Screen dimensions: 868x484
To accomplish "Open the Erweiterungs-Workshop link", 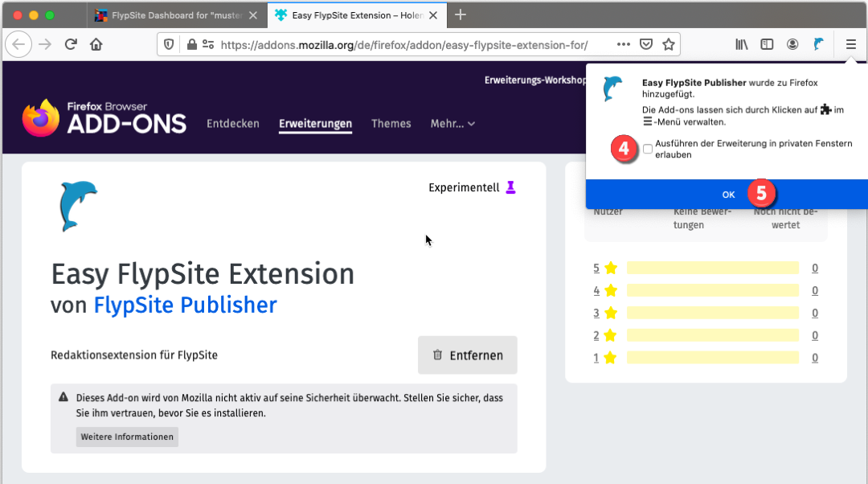I will pyautogui.click(x=534, y=80).
